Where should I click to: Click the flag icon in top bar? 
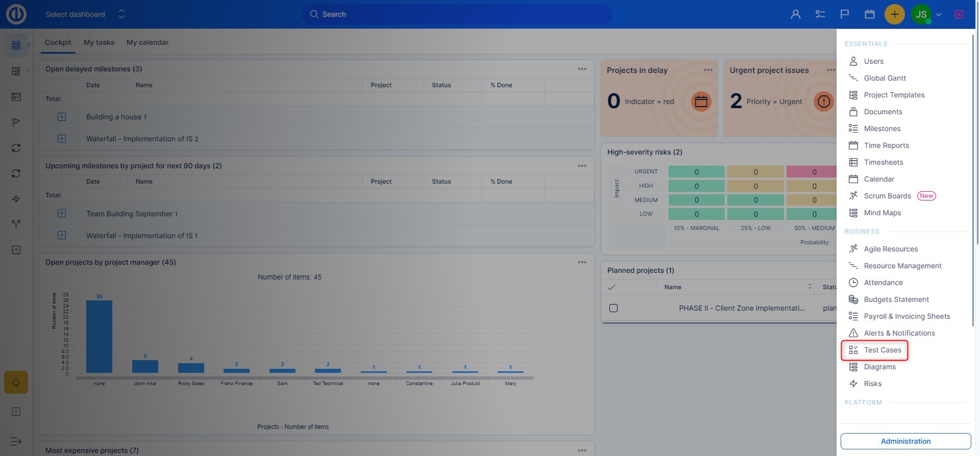(845, 14)
